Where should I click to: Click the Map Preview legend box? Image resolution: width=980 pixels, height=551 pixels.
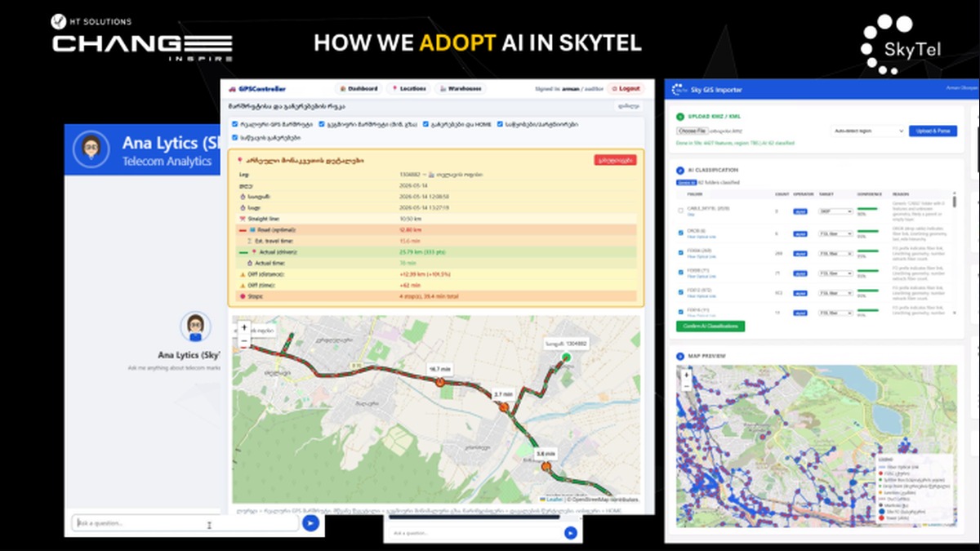914,491
